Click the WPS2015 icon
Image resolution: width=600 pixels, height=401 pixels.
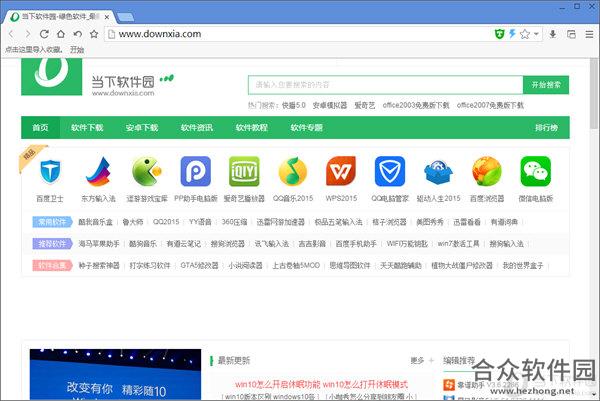click(341, 171)
